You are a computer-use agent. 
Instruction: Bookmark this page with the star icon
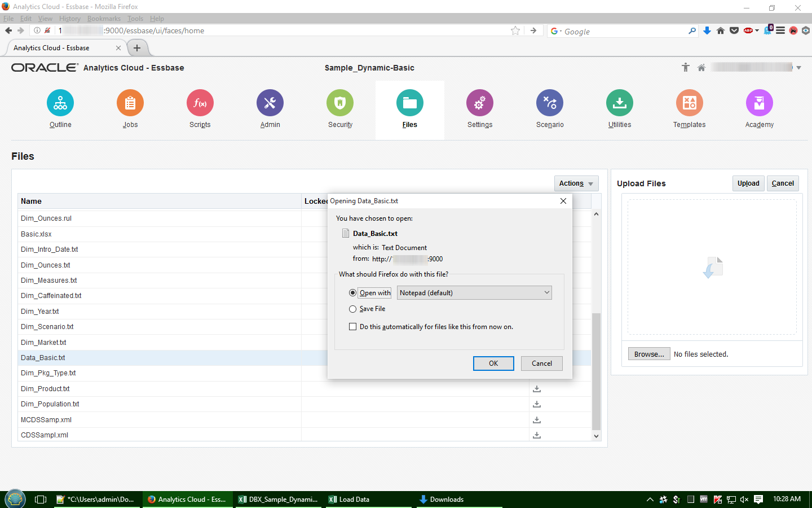515,30
